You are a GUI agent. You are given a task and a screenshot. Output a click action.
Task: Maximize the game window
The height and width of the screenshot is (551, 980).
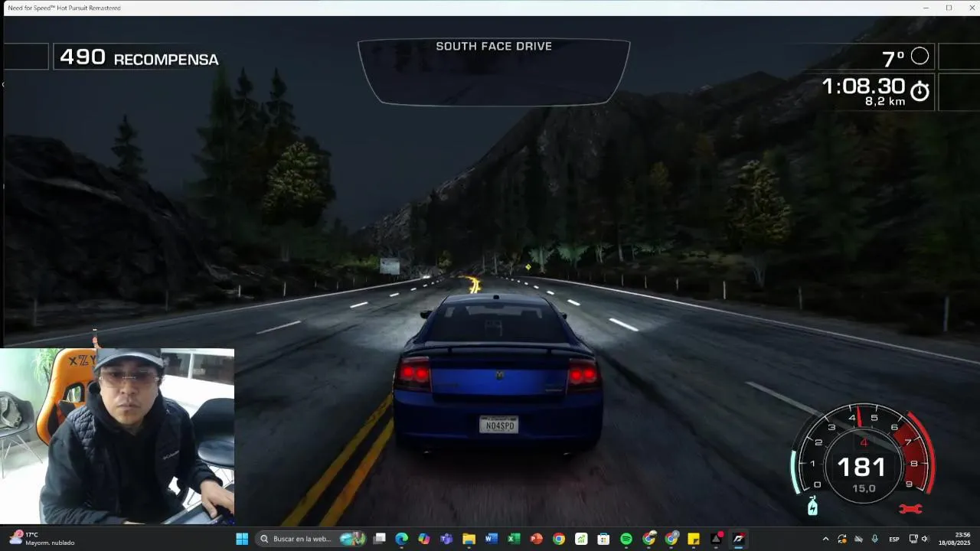(x=949, y=8)
